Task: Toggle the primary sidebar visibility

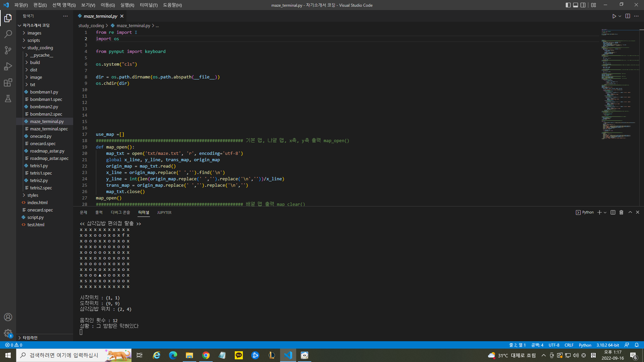Action: pos(568,5)
